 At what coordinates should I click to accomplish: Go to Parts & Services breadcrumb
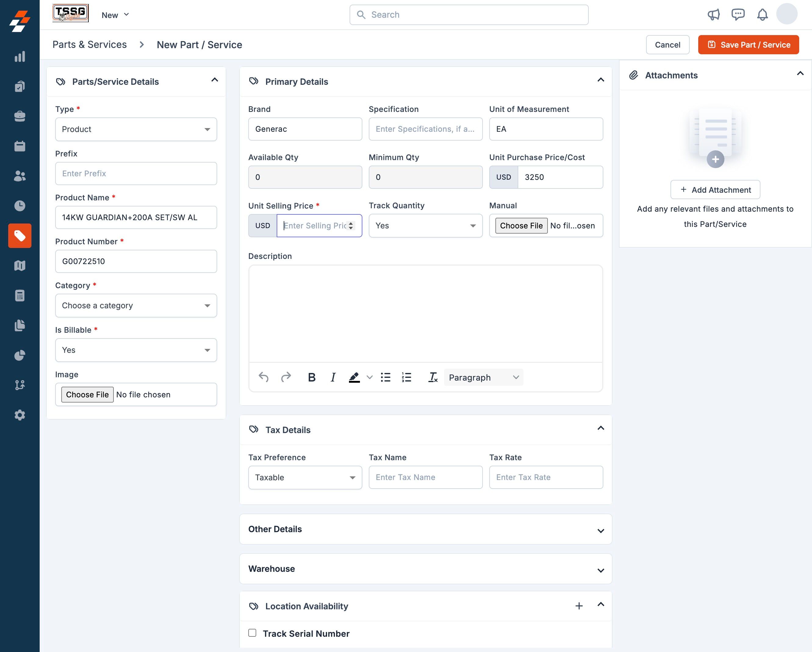pos(90,45)
